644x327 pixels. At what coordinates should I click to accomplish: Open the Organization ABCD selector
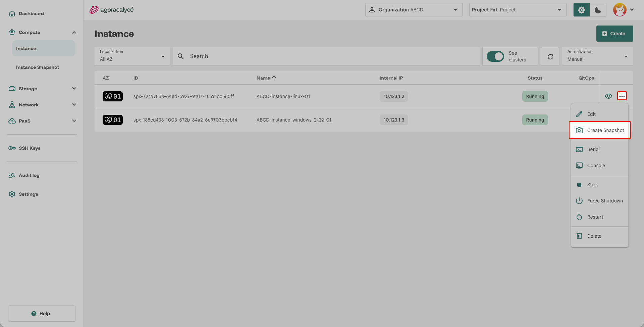414,10
